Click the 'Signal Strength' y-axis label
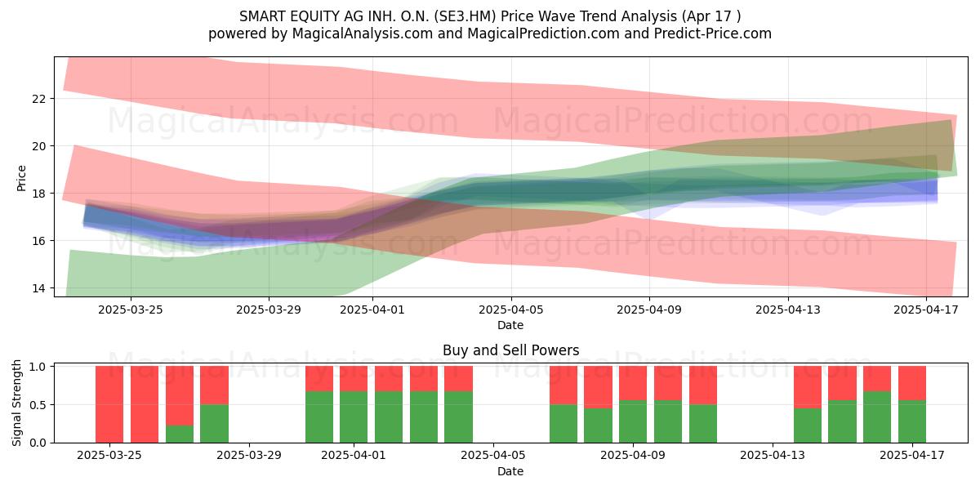 pyautogui.click(x=18, y=403)
